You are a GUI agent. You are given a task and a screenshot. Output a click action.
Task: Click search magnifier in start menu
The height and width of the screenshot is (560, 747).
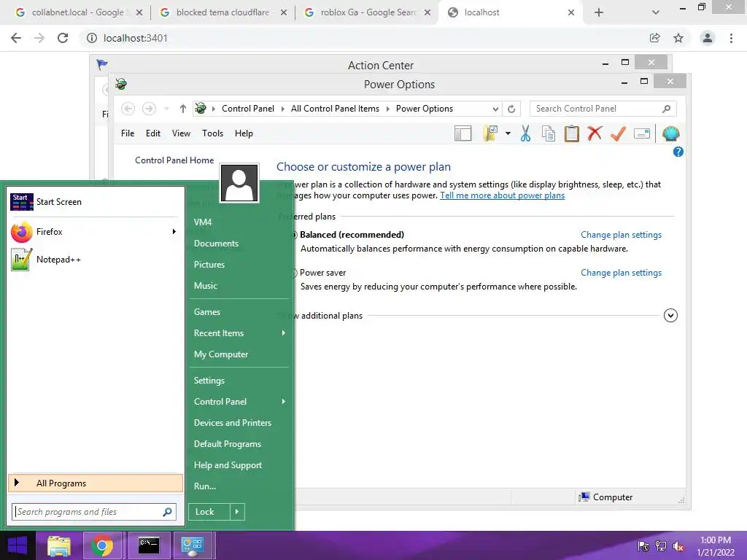point(167,512)
